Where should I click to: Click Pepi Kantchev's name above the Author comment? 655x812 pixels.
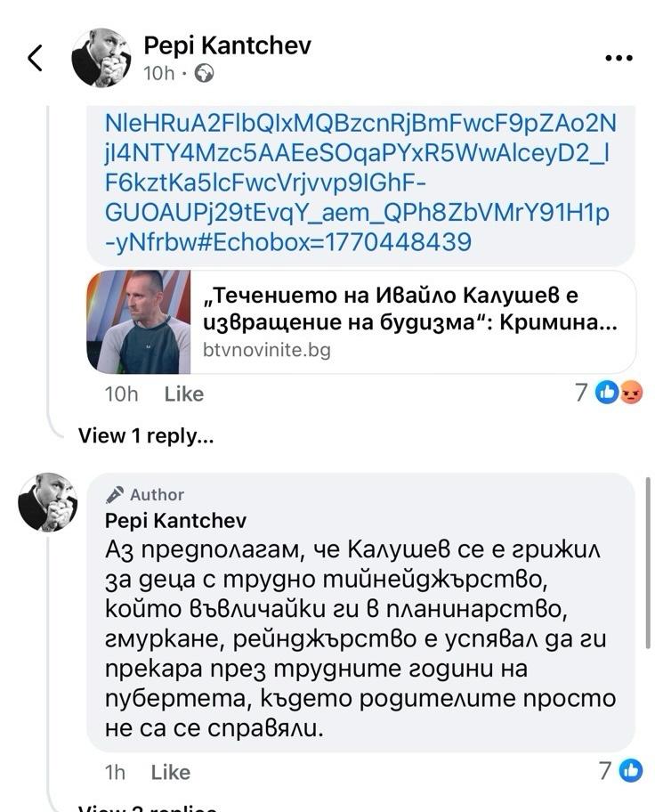point(175,520)
